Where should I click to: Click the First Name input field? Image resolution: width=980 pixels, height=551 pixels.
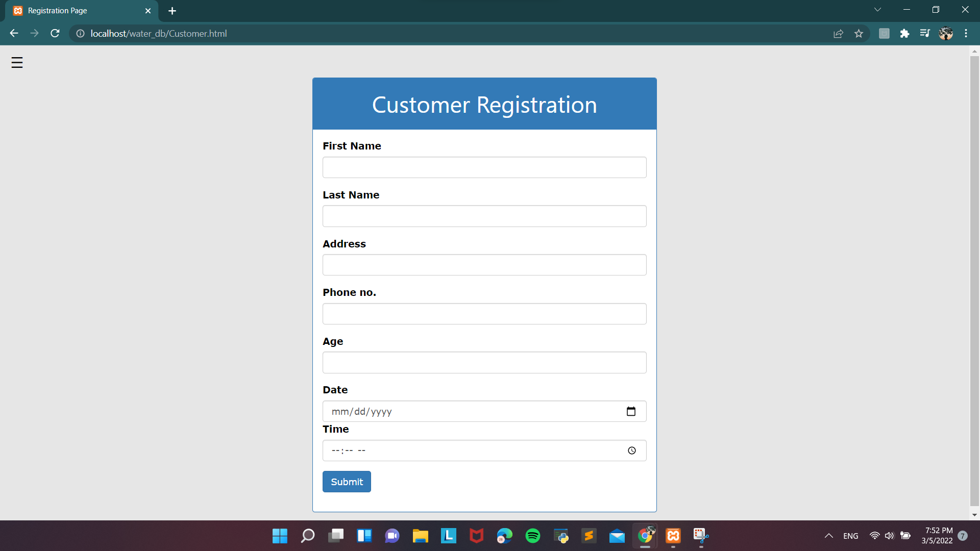[484, 167]
